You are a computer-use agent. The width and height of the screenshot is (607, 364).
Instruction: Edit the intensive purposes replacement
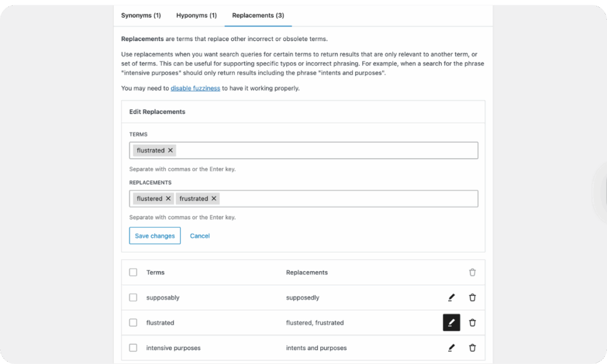pos(451,348)
